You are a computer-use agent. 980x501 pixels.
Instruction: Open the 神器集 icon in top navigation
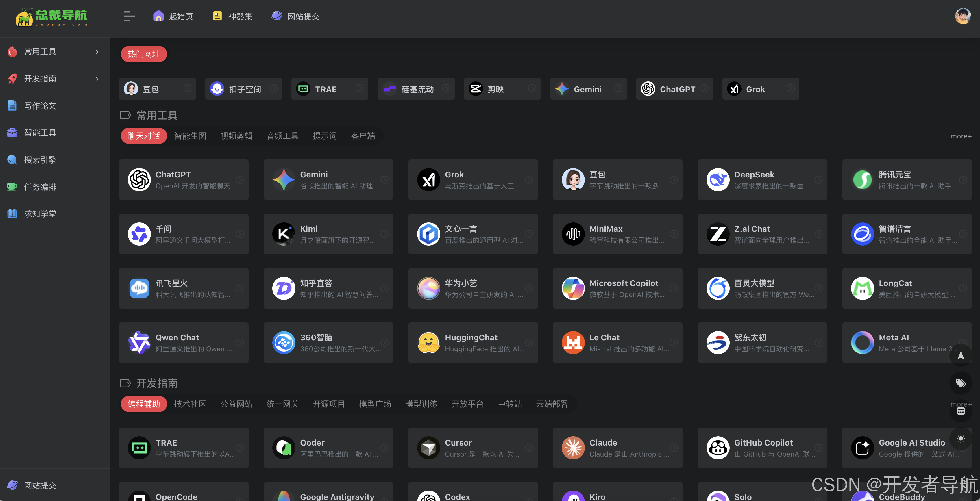point(217,16)
